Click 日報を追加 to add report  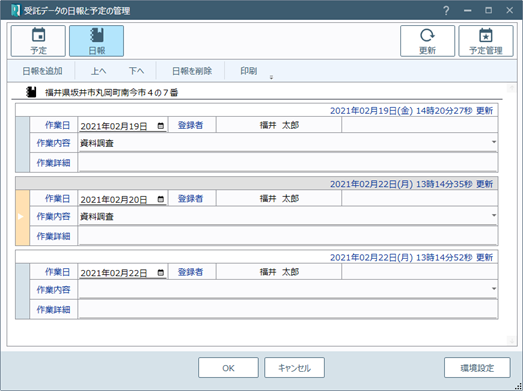tap(42, 71)
